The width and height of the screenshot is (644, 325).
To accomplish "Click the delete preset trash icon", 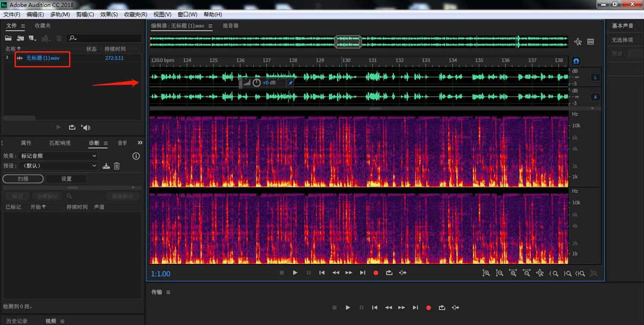I will 116,166.
